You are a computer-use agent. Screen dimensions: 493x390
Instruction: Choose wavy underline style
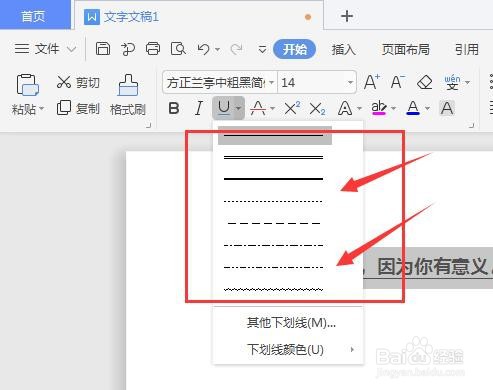tap(273, 289)
